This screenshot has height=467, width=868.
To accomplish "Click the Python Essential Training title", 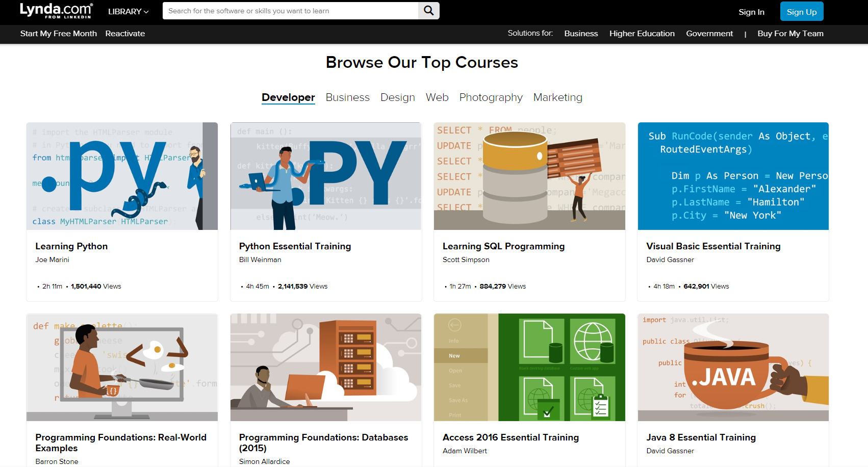I will click(295, 246).
